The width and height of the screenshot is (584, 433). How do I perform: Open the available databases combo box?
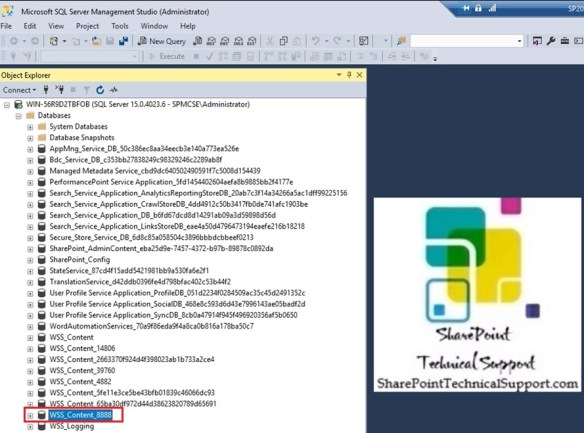(x=89, y=57)
